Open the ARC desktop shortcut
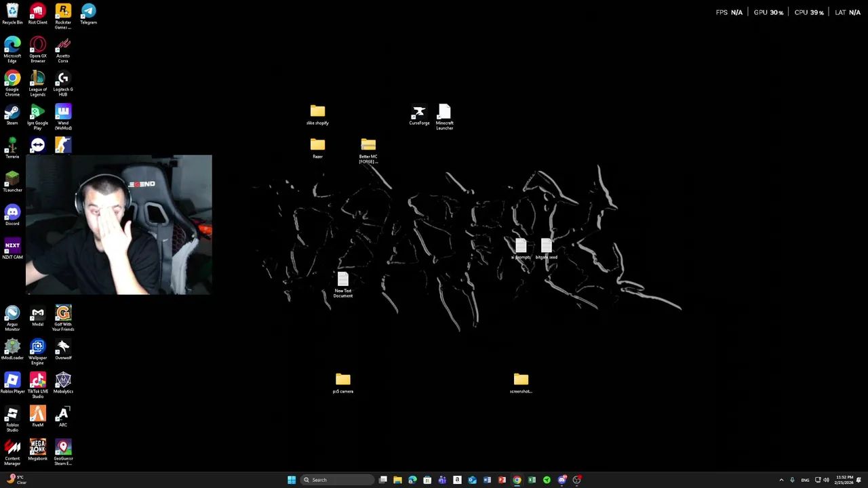This screenshot has height=488, width=868. pos(63,417)
